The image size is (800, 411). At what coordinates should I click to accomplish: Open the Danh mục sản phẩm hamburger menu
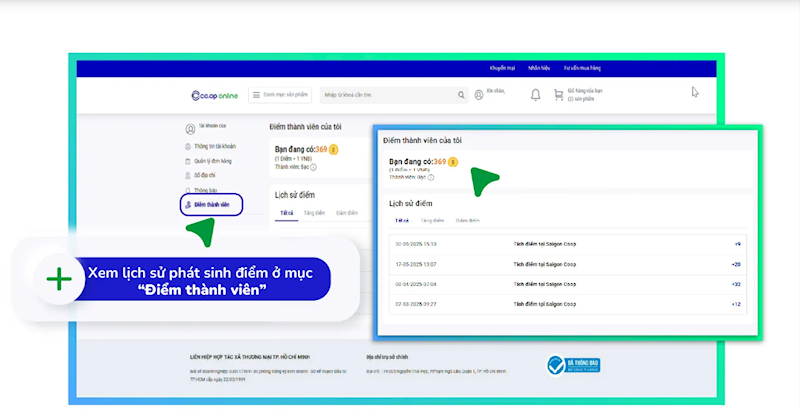point(280,95)
